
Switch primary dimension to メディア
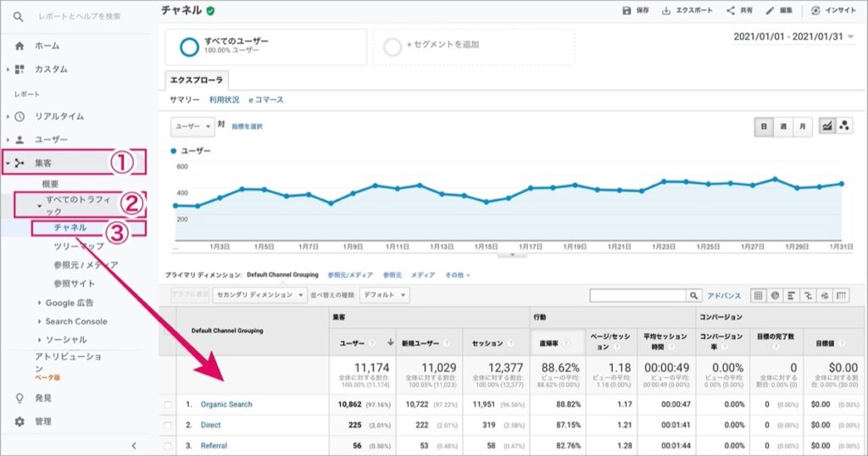pyautogui.click(x=423, y=275)
